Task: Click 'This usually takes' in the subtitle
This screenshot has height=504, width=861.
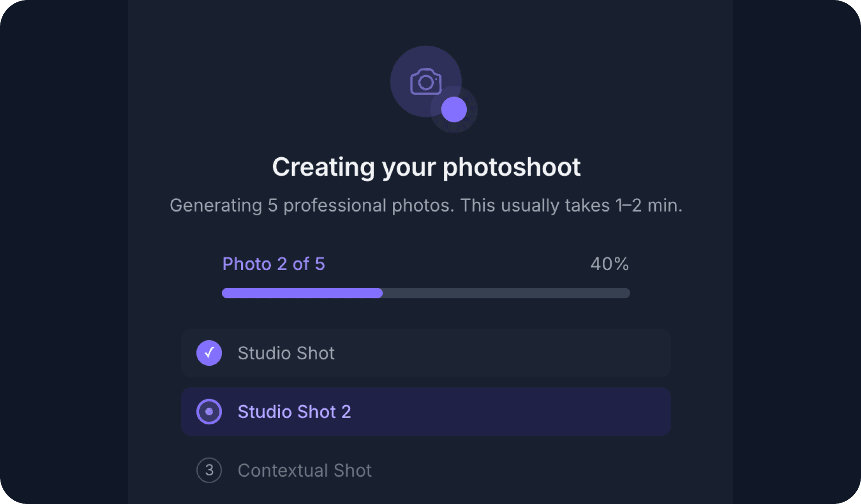Action: tap(534, 205)
